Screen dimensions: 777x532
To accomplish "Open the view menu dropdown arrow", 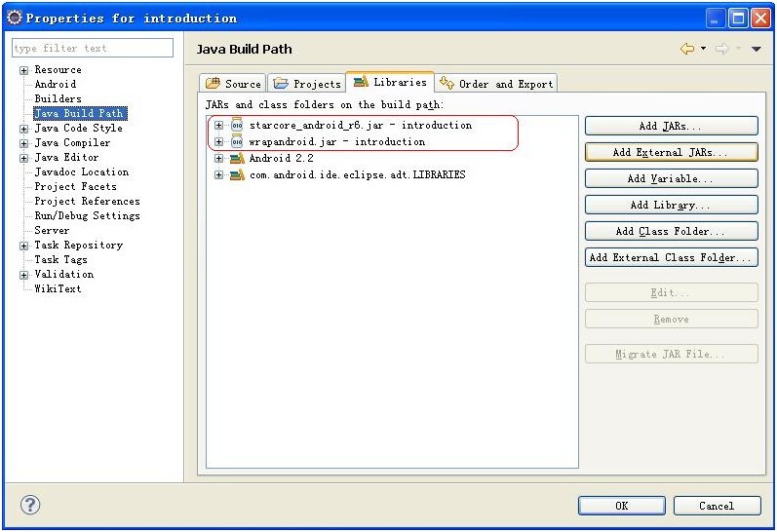I will [757, 49].
